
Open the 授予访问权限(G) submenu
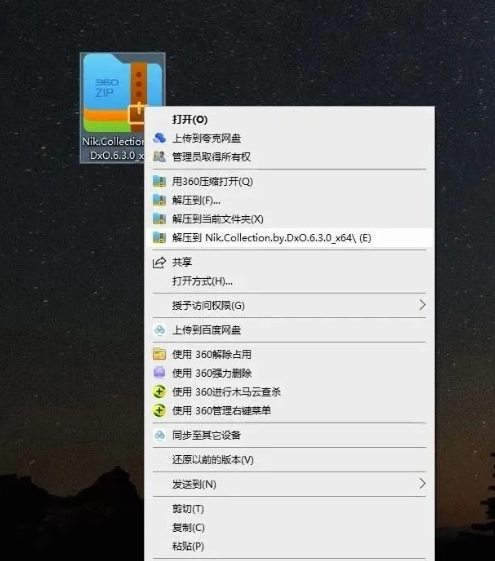pyautogui.click(x=290, y=305)
